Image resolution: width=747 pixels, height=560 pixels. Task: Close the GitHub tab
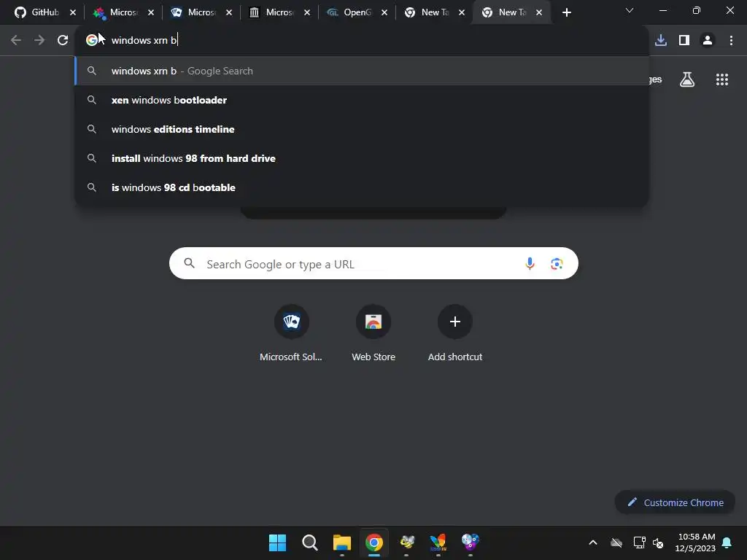[73, 12]
